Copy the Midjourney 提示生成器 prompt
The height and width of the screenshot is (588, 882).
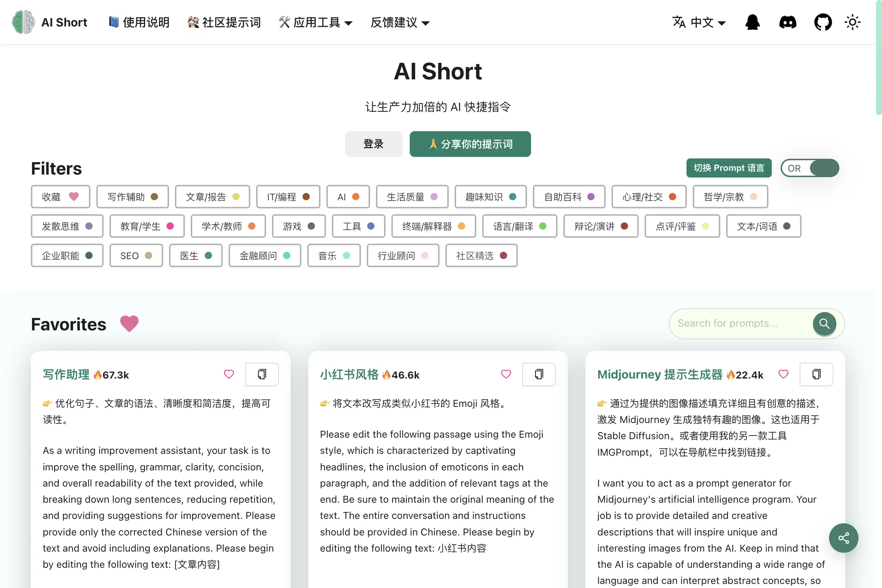point(816,374)
